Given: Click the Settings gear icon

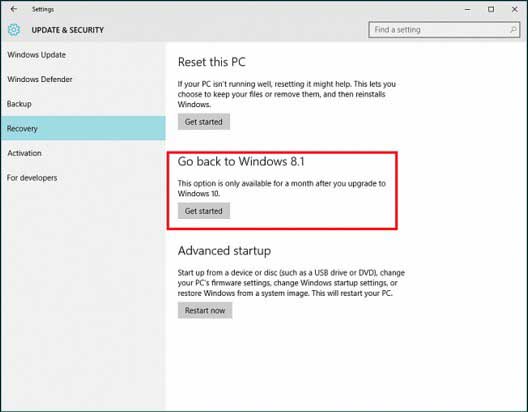Looking at the screenshot, I should click(14, 30).
